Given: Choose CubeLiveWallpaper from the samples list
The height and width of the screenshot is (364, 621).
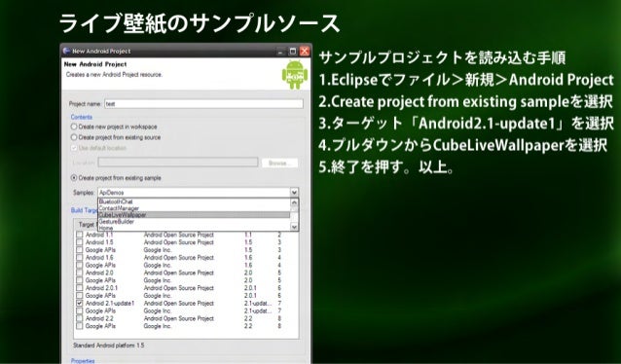Looking at the screenshot, I should coord(194,215).
